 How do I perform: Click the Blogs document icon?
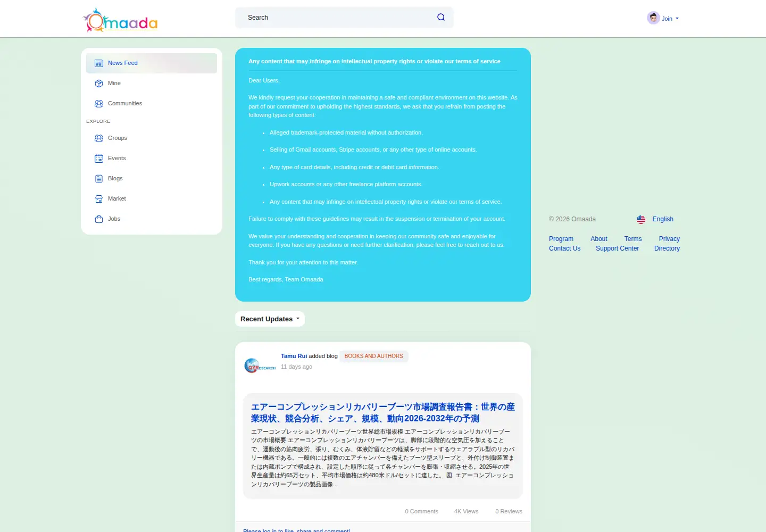pos(99,179)
